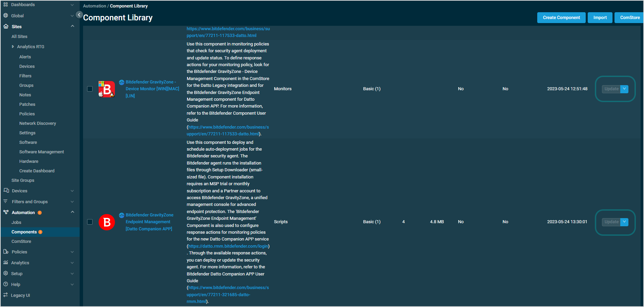
Task: Collapse the sidebar with the arrow toggle
Action: [x=79, y=15]
